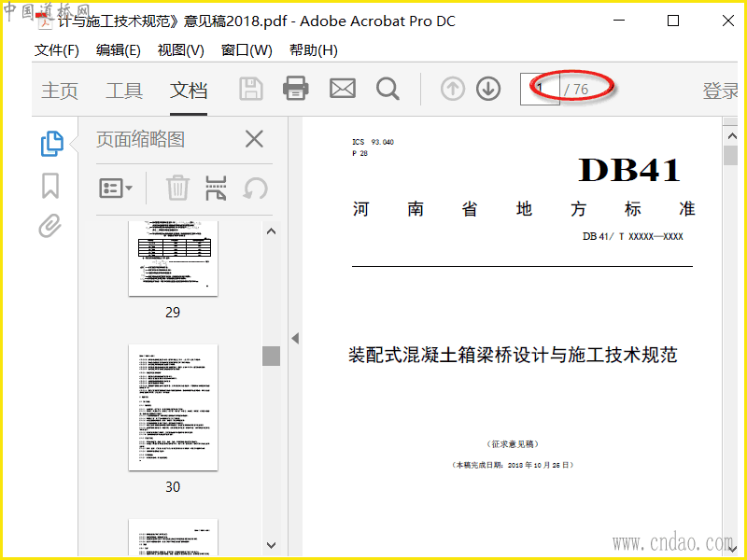Open the 视图(V) menu
The width and height of the screenshot is (747, 560).
coord(180,50)
